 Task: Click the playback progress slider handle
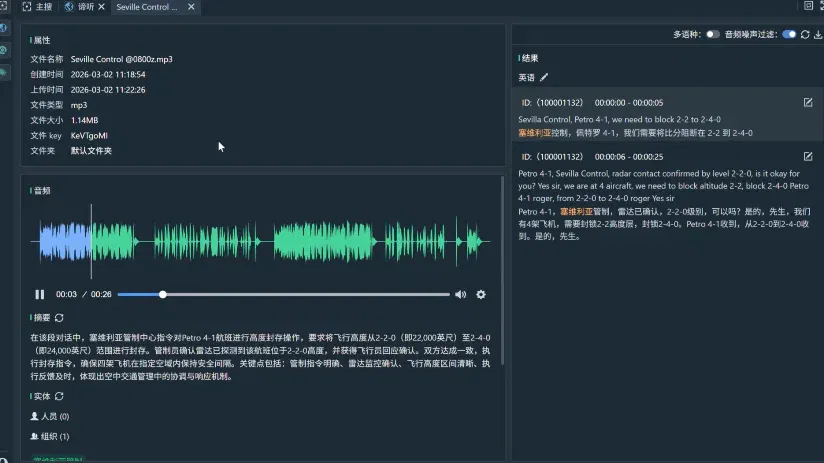(163, 294)
